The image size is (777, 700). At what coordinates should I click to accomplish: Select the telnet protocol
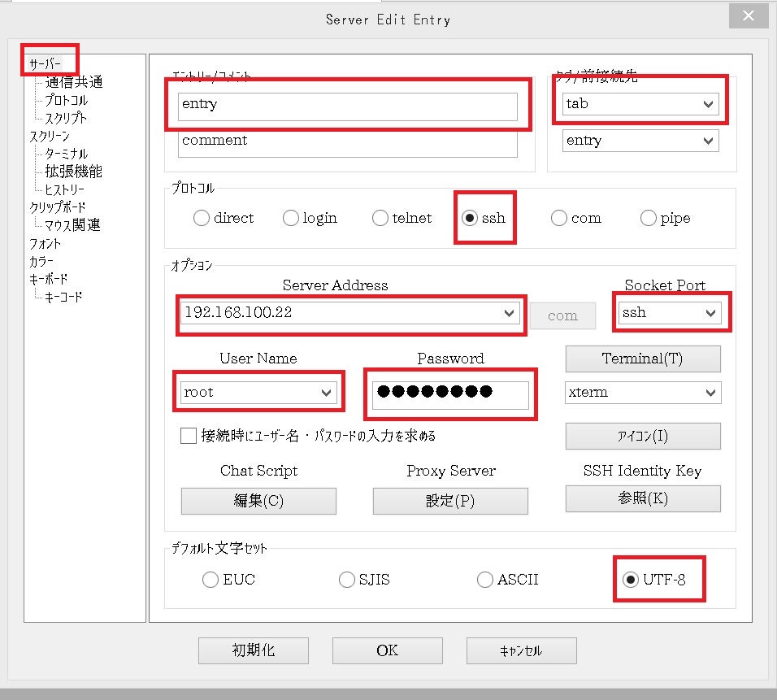380,217
